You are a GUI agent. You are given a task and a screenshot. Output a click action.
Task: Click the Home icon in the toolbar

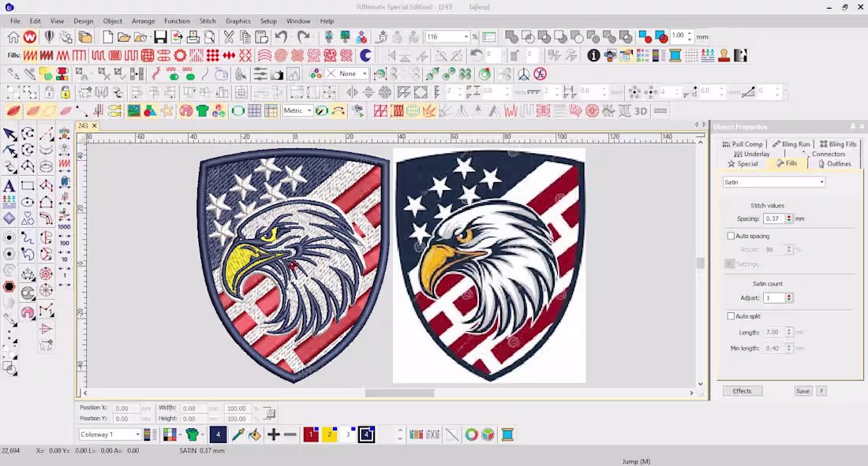point(13,37)
